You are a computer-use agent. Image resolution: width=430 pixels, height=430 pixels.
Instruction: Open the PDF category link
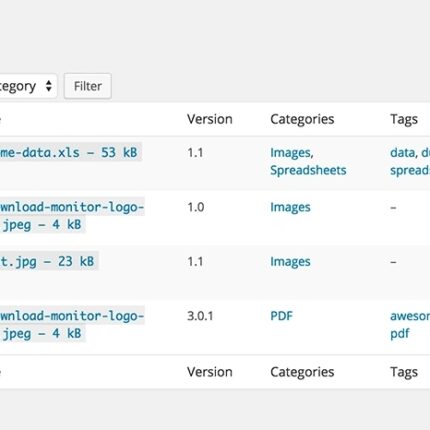point(281,316)
